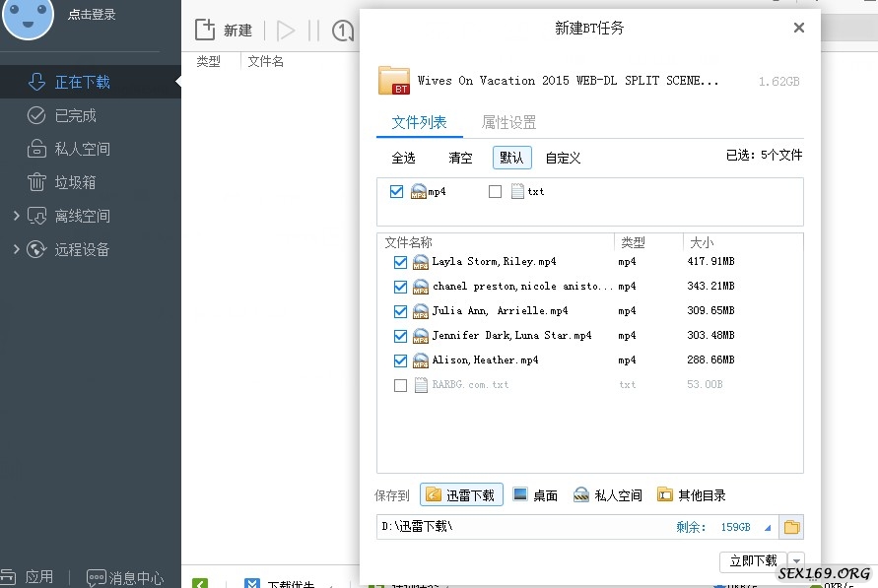This screenshot has width=878, height=588.
Task: Uncheck the mp4 file type filter checkbox
Action: pos(396,192)
